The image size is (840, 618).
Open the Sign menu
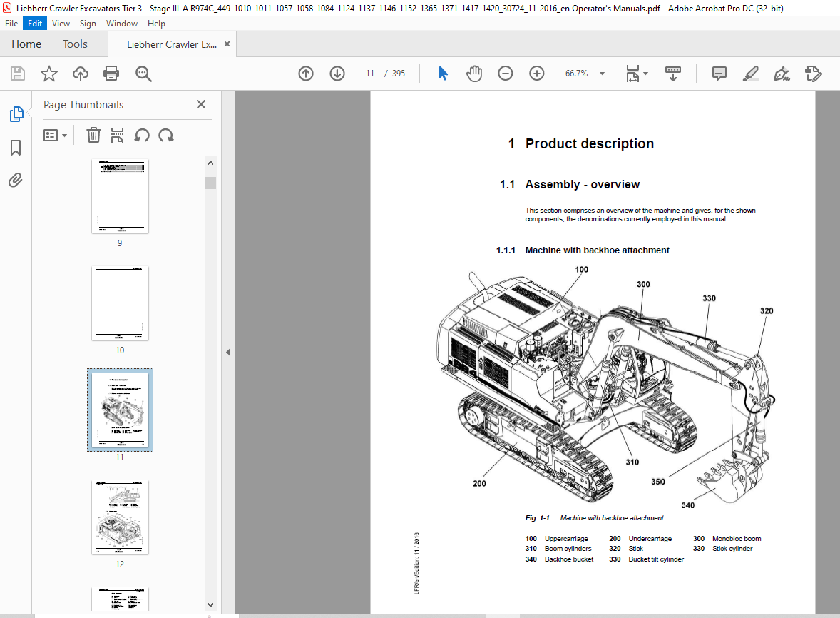[x=88, y=24]
